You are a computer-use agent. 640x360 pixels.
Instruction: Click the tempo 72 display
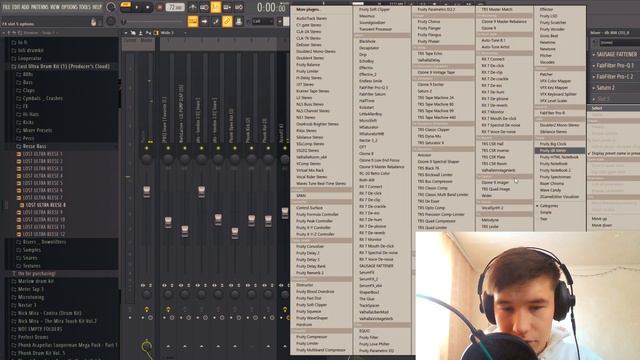(175, 7)
